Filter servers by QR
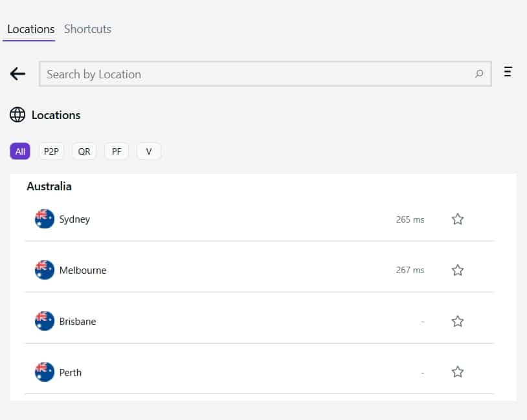This screenshot has width=527, height=420. (84, 151)
